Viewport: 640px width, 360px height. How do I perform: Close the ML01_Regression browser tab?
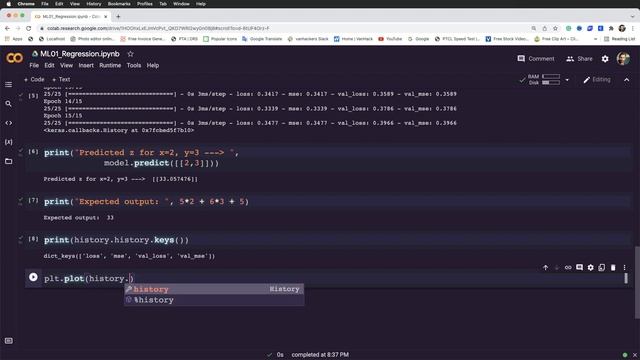click(106, 16)
